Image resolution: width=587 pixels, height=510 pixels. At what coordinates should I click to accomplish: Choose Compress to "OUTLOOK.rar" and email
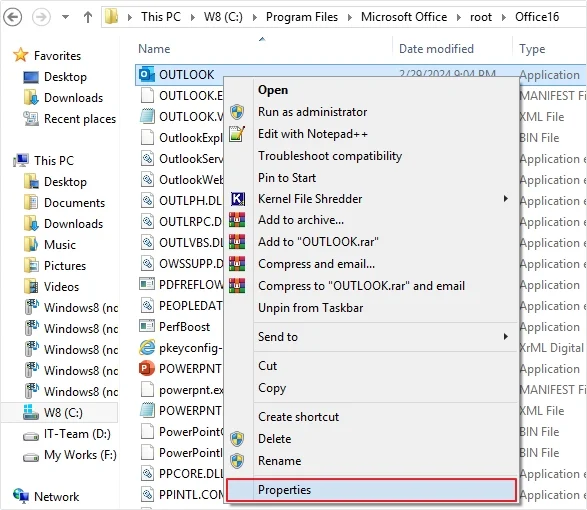(371, 286)
